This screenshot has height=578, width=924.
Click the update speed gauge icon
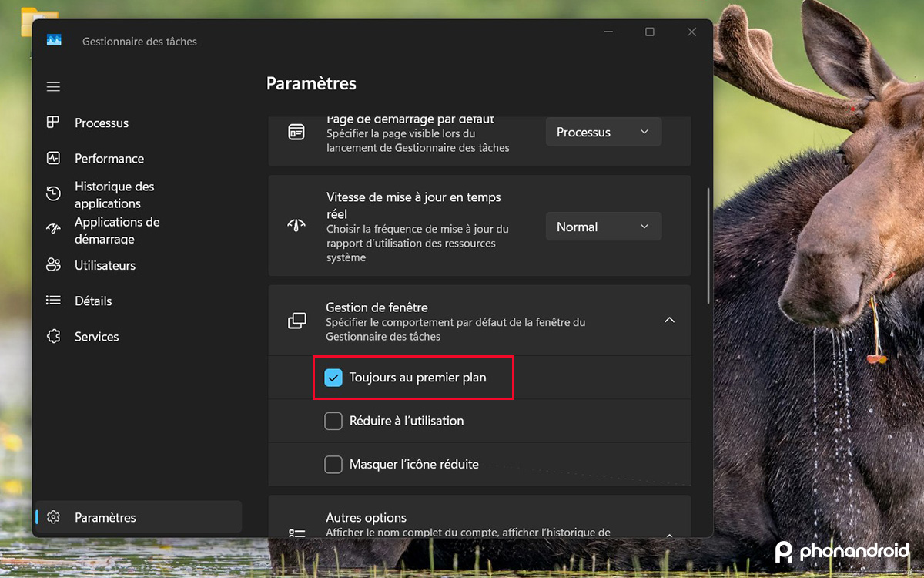pyautogui.click(x=296, y=227)
